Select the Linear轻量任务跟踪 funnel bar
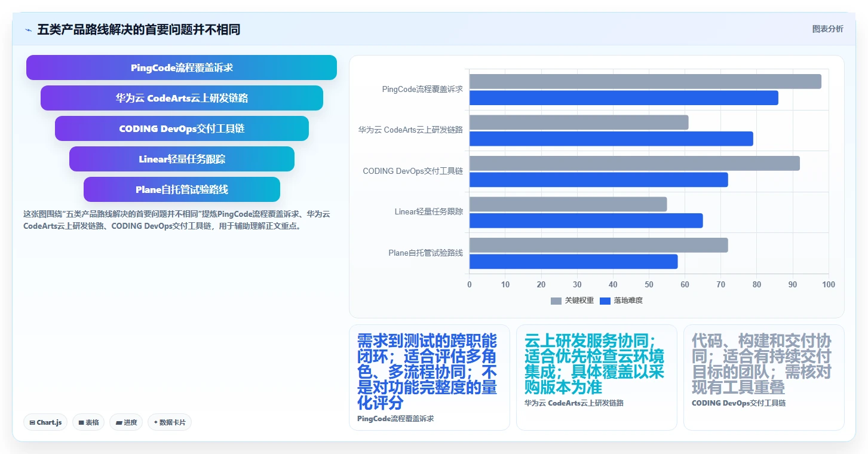This screenshot has height=454, width=868. click(x=182, y=159)
